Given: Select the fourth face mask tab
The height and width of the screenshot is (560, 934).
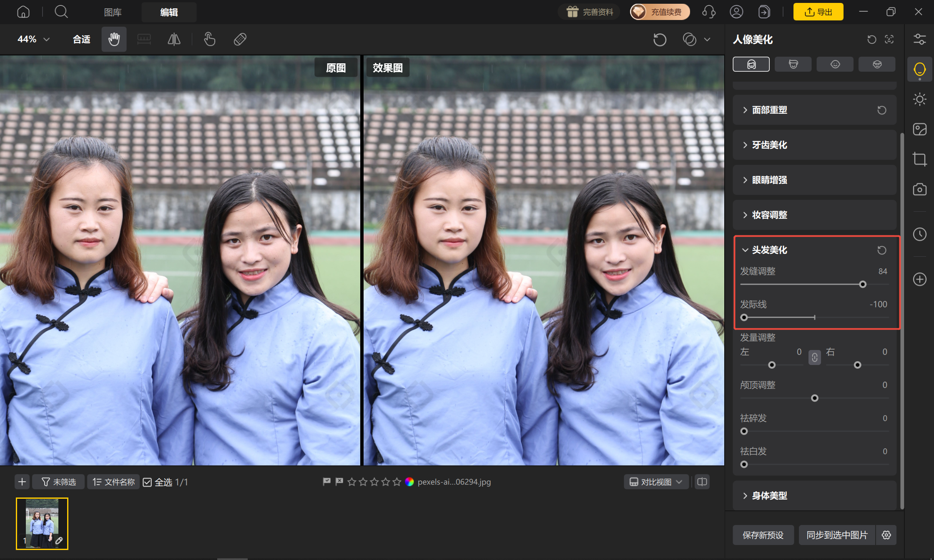Looking at the screenshot, I should [877, 64].
